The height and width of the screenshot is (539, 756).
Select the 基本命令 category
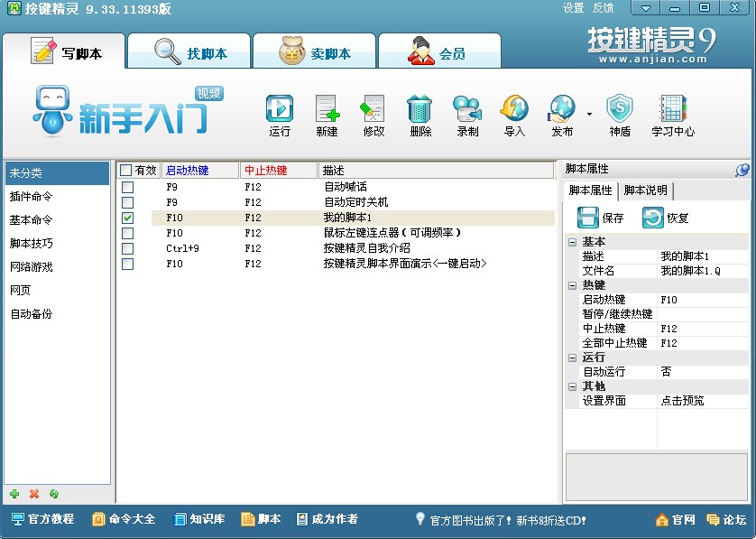[x=57, y=220]
